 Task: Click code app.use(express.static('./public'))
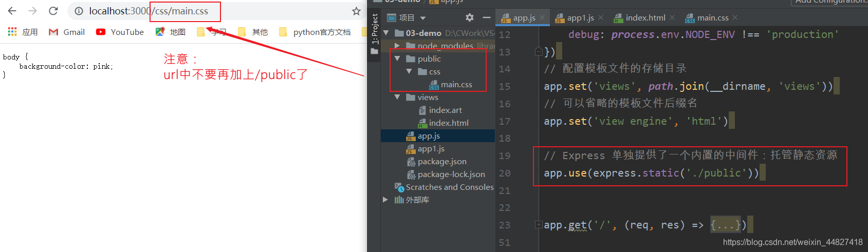tap(651, 173)
